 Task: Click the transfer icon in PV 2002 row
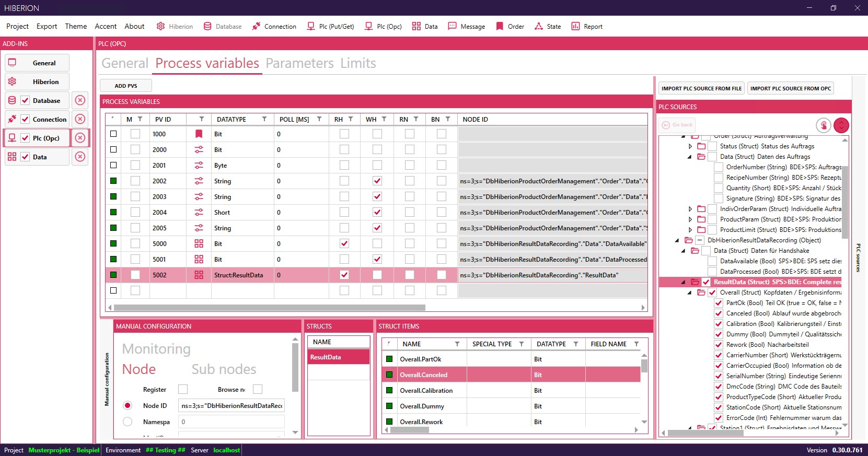(199, 181)
